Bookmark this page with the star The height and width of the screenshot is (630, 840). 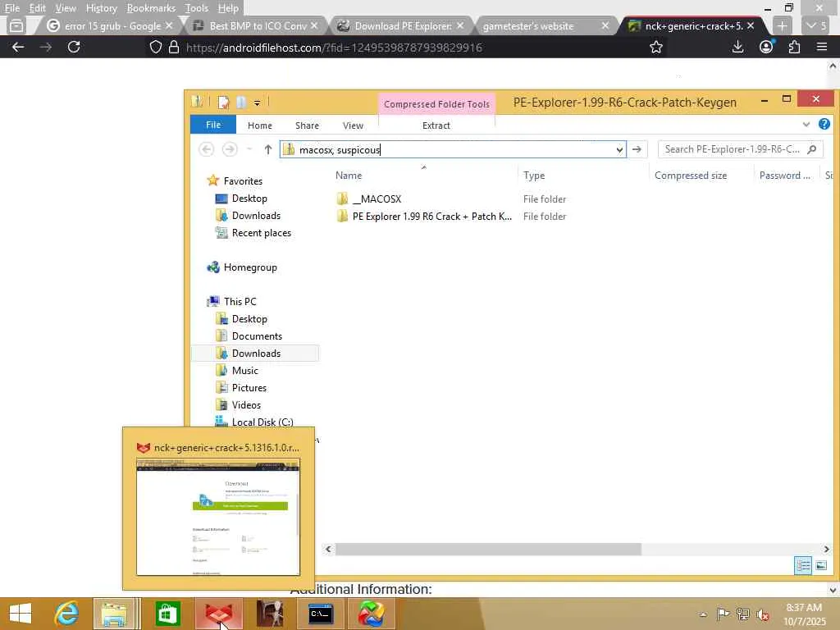pyautogui.click(x=655, y=47)
